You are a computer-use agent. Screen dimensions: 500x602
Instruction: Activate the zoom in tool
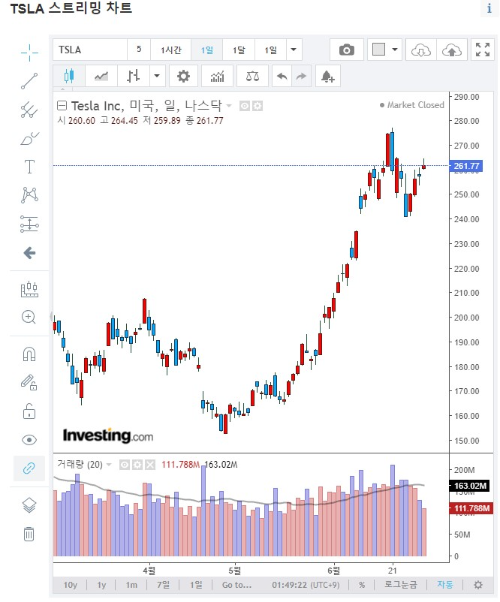click(x=29, y=318)
